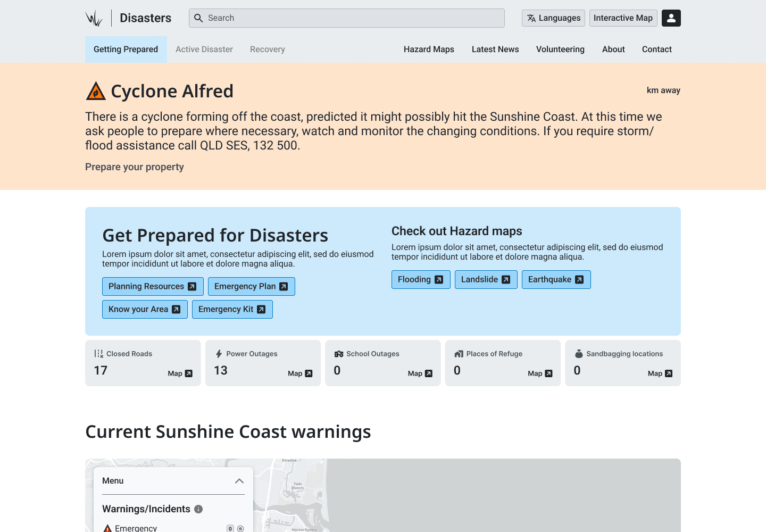The image size is (766, 532).
Task: Click the Sandbagging locations bag icon
Action: click(x=579, y=354)
